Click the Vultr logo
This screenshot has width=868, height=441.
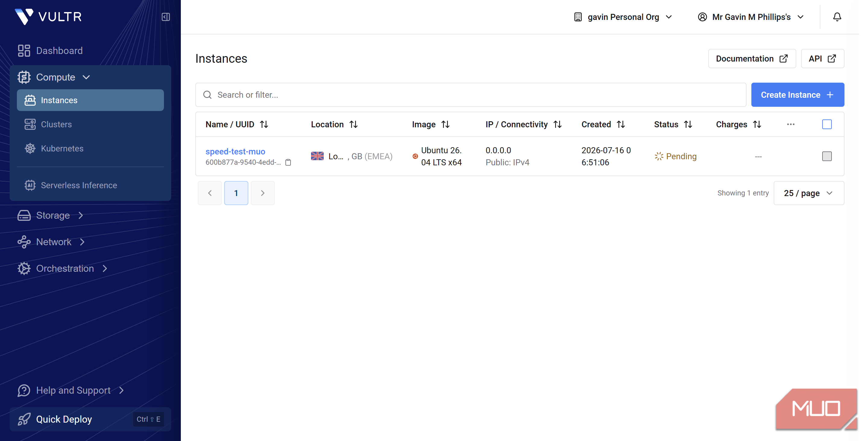48,17
